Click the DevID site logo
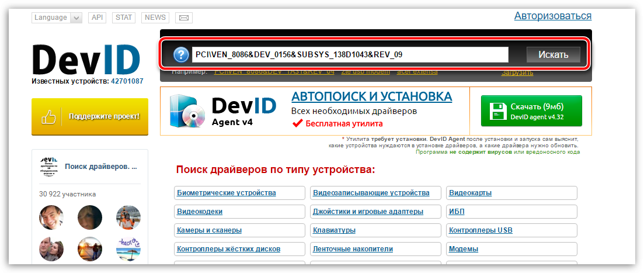The width and height of the screenshot is (644, 273). [x=86, y=59]
